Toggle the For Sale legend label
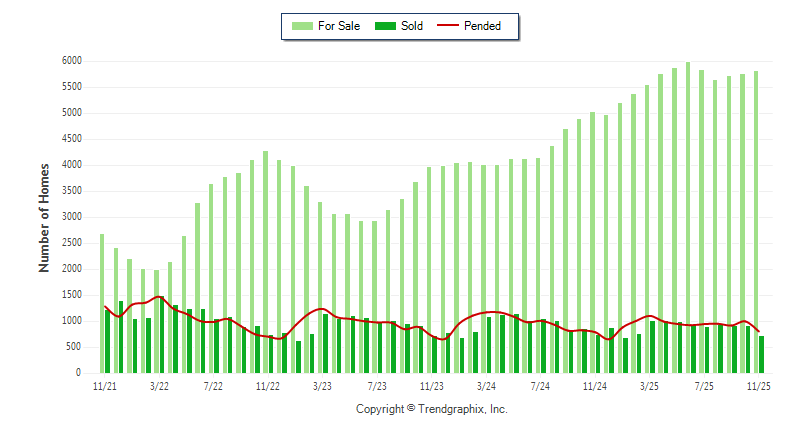This screenshot has width=800, height=434. click(x=339, y=26)
